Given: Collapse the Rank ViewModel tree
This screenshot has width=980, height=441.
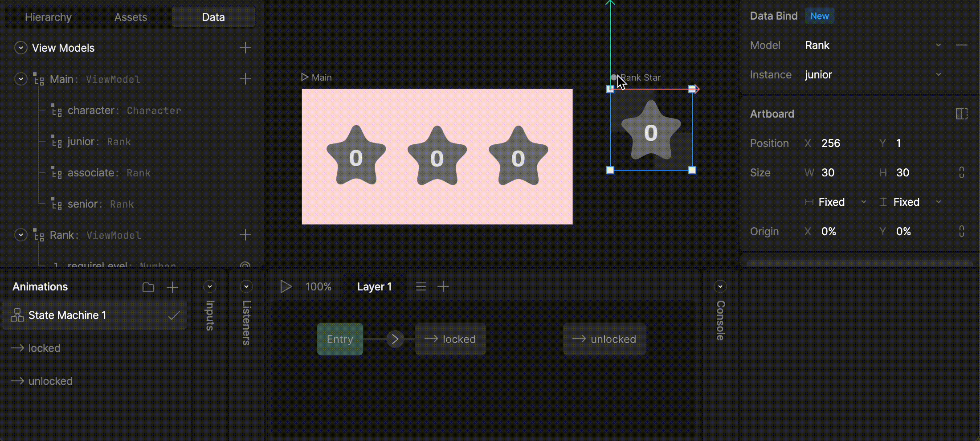Looking at the screenshot, I should pos(20,235).
